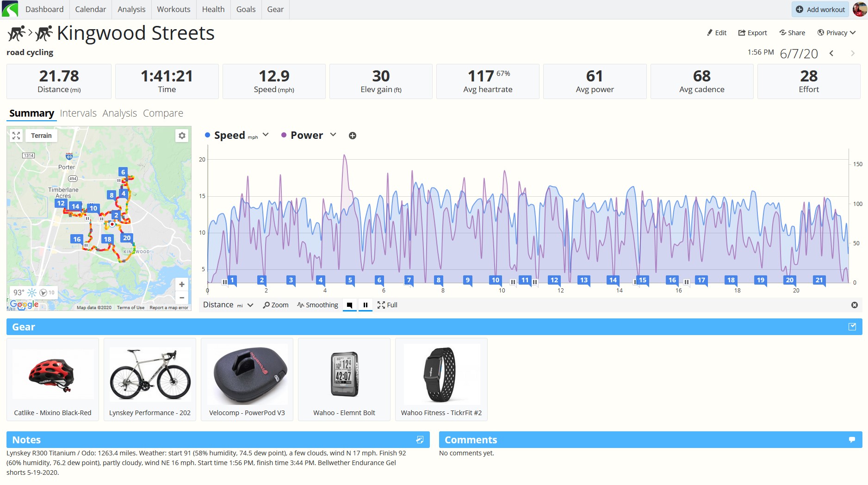Screen dimensions: 868x485
Task: Add another chart metric with plus icon
Action: coord(353,136)
